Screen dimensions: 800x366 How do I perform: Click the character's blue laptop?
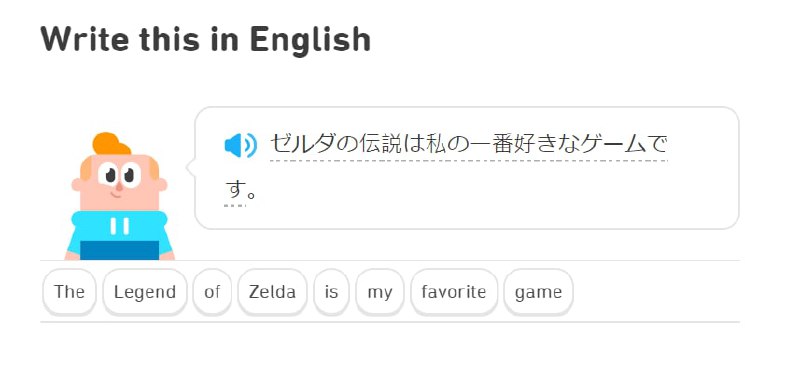coord(119,250)
